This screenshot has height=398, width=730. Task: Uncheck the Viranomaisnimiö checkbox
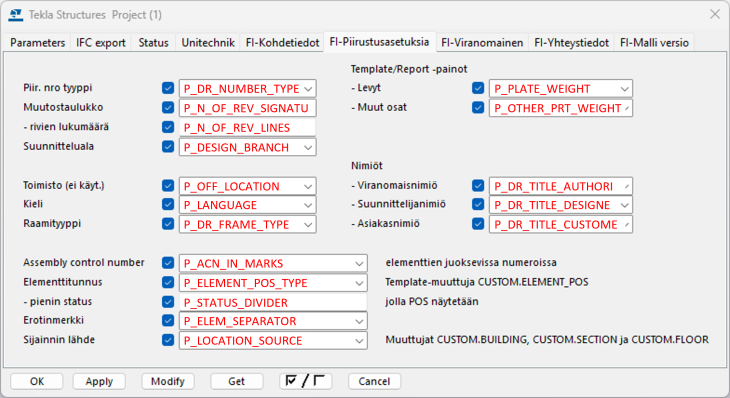point(478,186)
